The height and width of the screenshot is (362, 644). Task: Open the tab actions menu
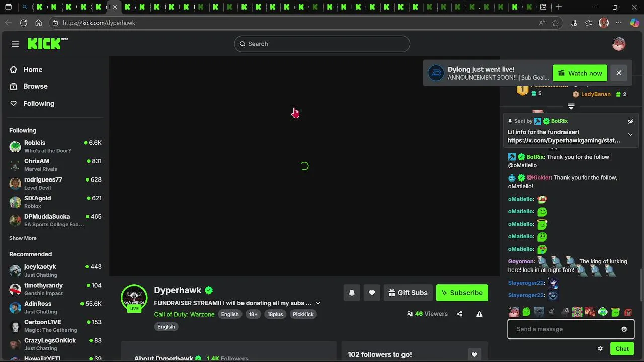(x=8, y=7)
